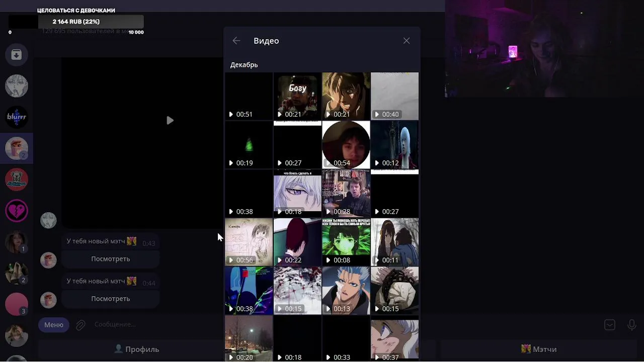Open the 00:56 drawing video thumbnail
This screenshot has height=362, width=644.
[x=249, y=242]
